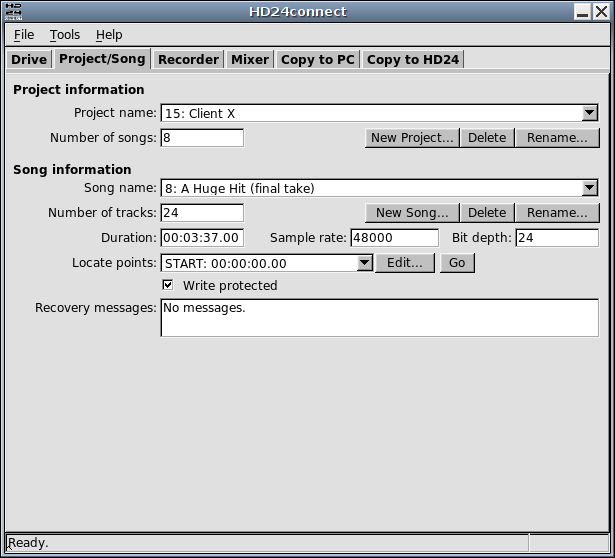Open the File menu

pyautogui.click(x=24, y=35)
